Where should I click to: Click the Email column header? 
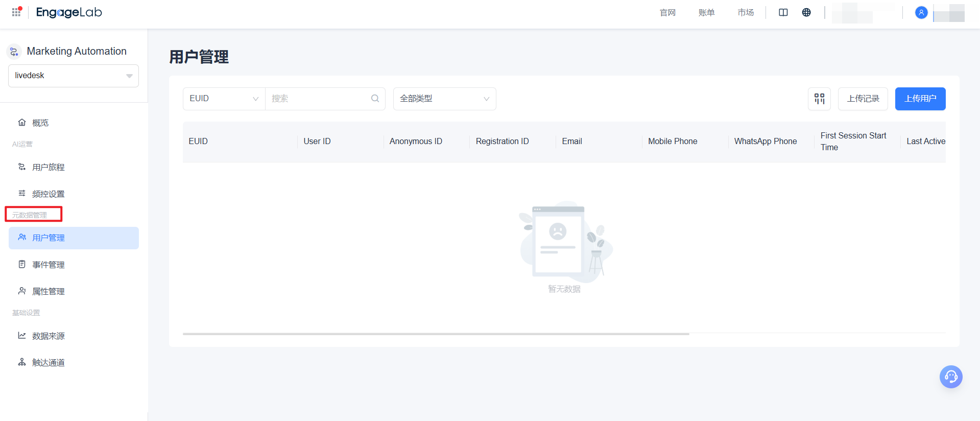coord(599,142)
